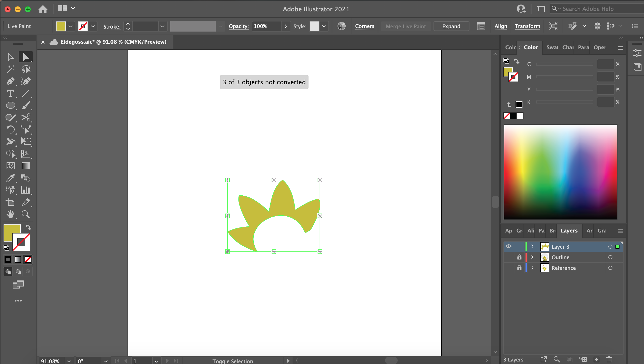Image resolution: width=644 pixels, height=364 pixels.
Task: Open the stroke weight dropdown
Action: tap(162, 26)
